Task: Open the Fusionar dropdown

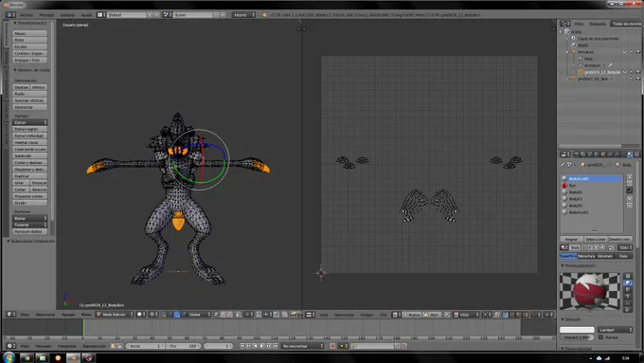Action: click(x=29, y=225)
